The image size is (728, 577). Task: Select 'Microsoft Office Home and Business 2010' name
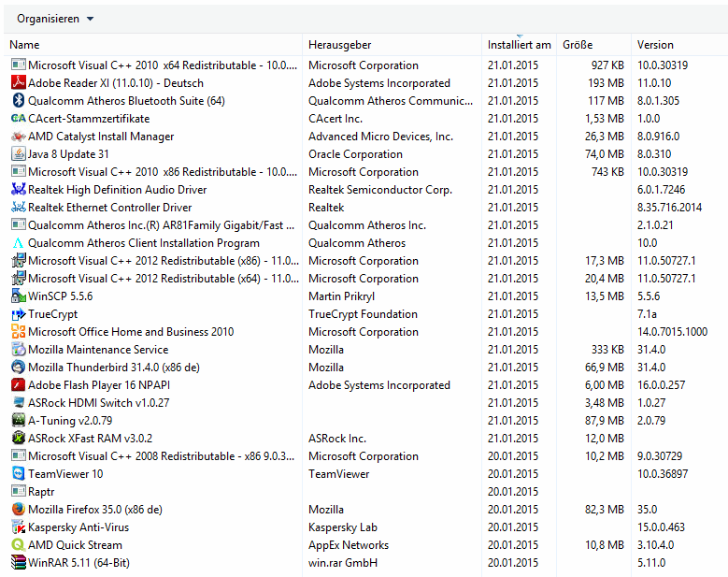tap(131, 332)
